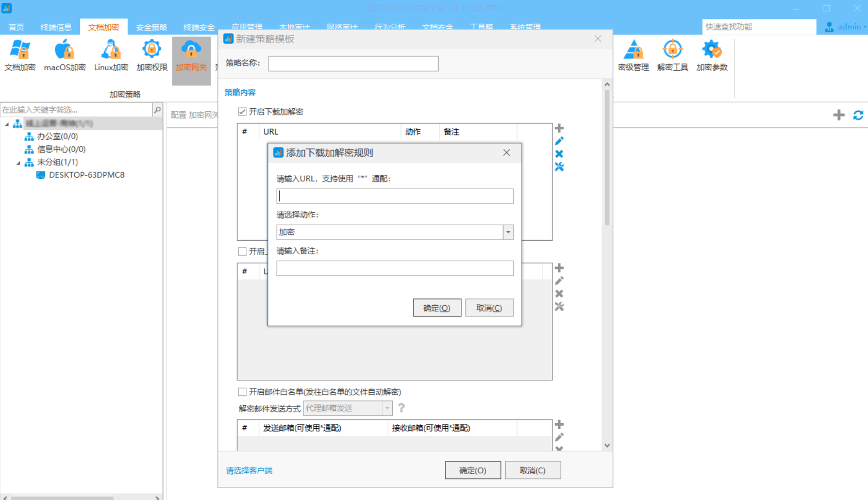Close the 添加下载加解密规则 dialog
The height and width of the screenshot is (500, 868).
507,153
